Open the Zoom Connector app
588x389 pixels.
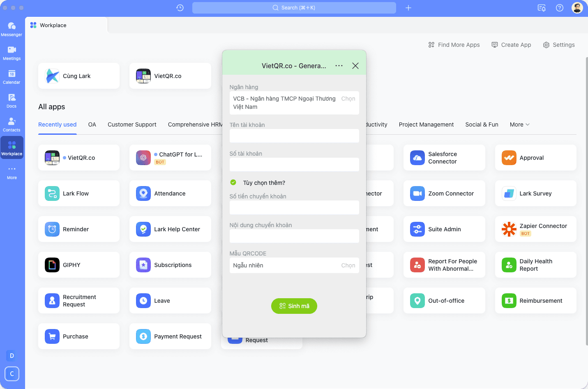tap(444, 193)
